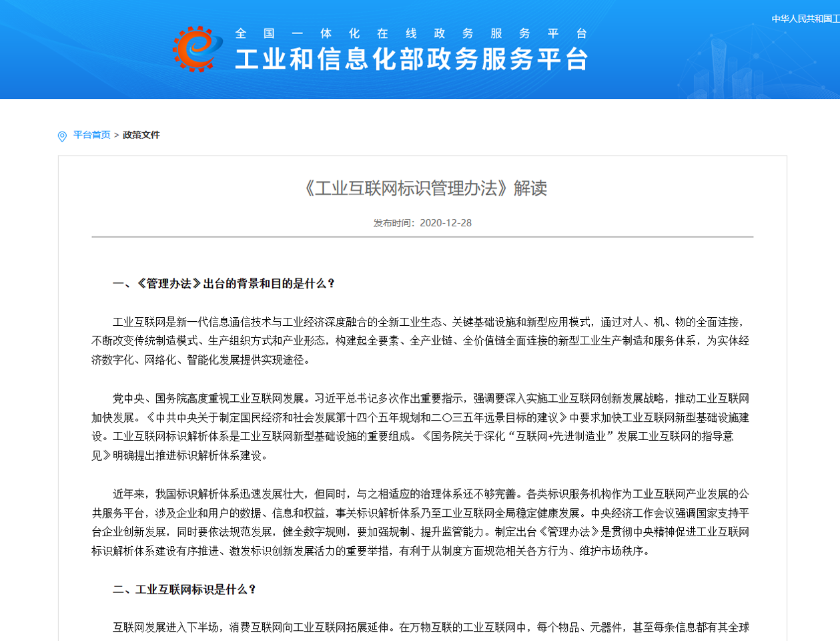Click the platform gear logo icon

click(197, 49)
